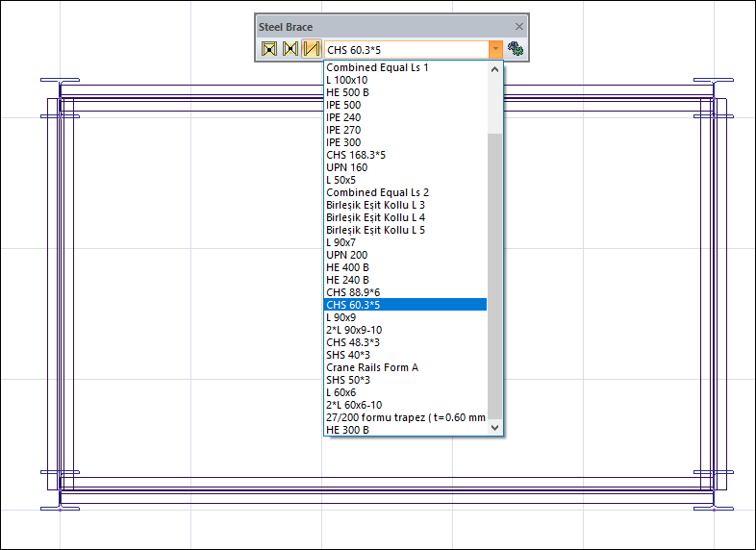Select the X-brace with frame icon
Viewport: 756px width, 550px height.
[x=269, y=49]
